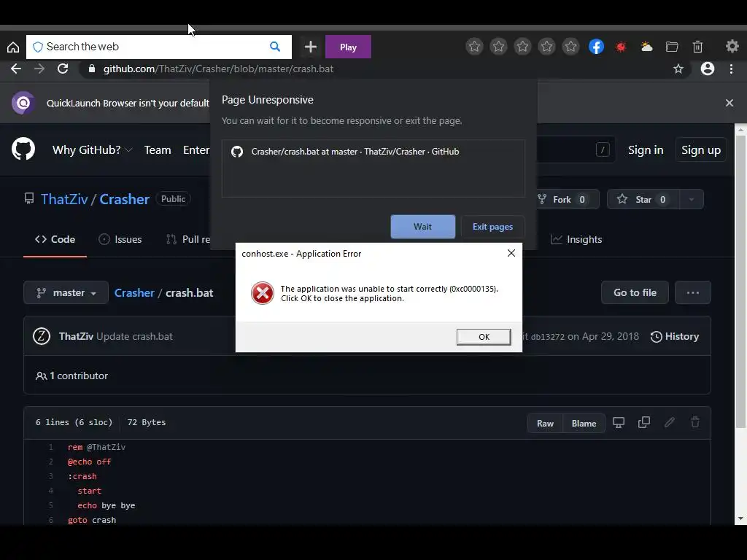Click the 1 contributor text
The height and width of the screenshot is (560, 747).
click(x=79, y=376)
